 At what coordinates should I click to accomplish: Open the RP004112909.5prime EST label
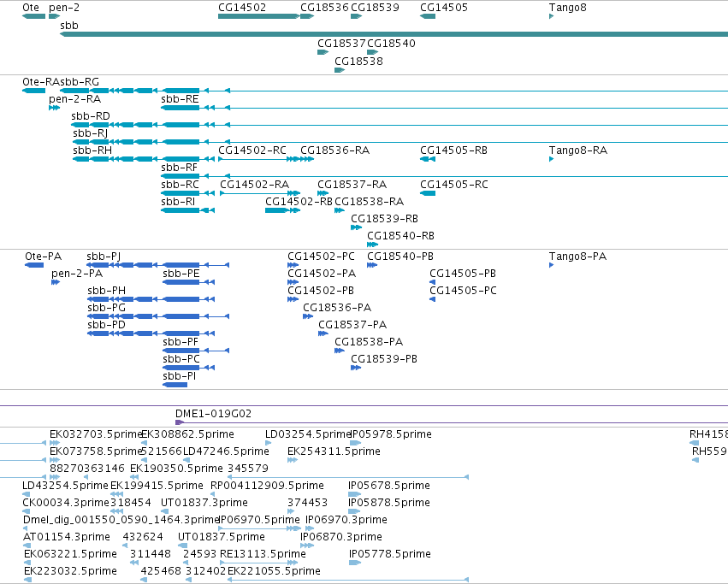tap(267, 486)
